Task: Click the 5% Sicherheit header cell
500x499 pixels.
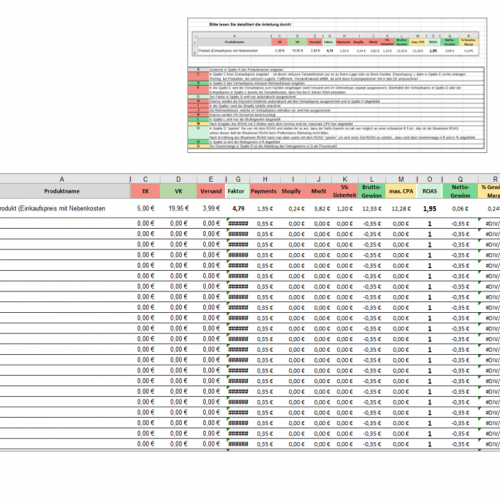Action: click(345, 191)
